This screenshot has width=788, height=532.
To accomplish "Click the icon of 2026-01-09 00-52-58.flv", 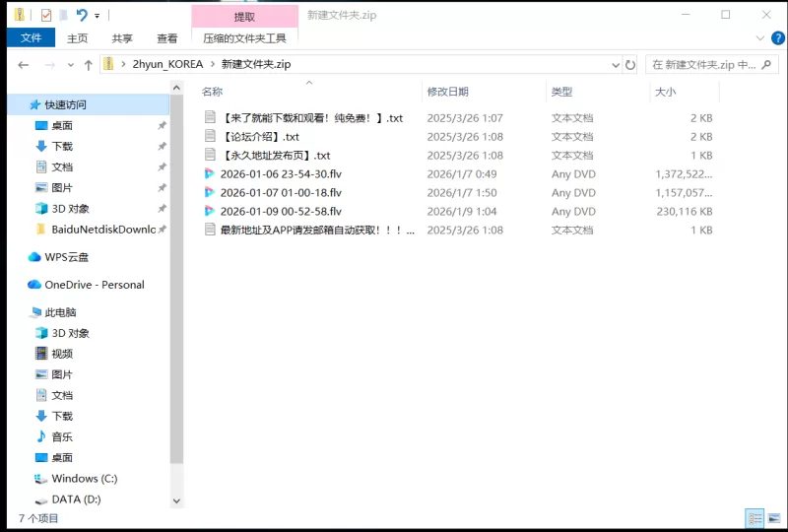I will pyautogui.click(x=210, y=211).
